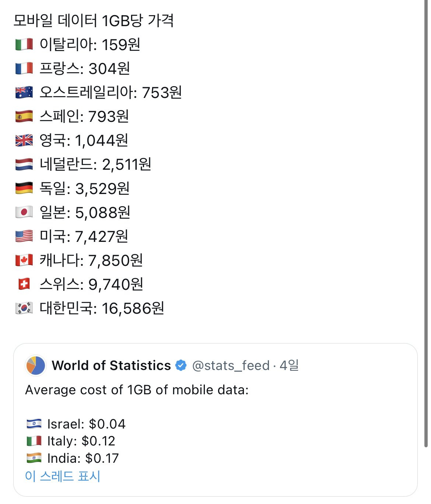Click the World of Statistics account name
The image size is (431, 504).
point(111,366)
